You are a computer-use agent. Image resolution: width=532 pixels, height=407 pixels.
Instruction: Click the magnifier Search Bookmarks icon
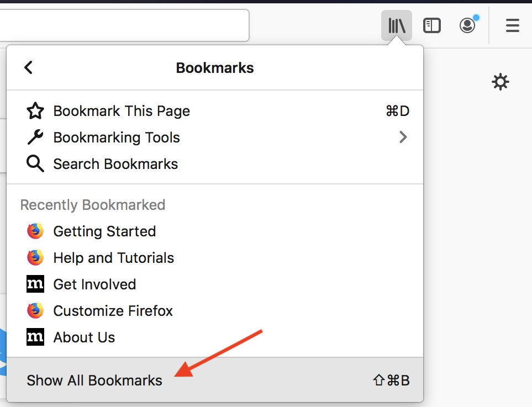pyautogui.click(x=35, y=164)
